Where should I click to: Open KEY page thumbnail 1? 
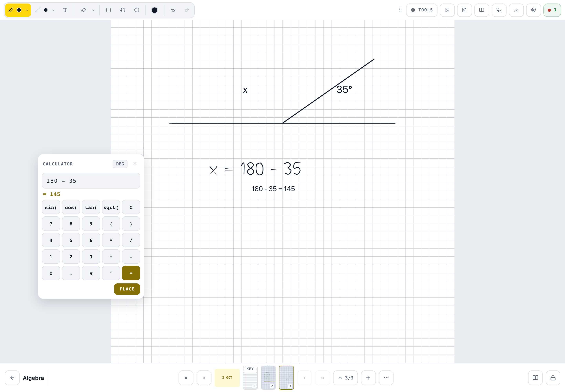click(x=250, y=378)
